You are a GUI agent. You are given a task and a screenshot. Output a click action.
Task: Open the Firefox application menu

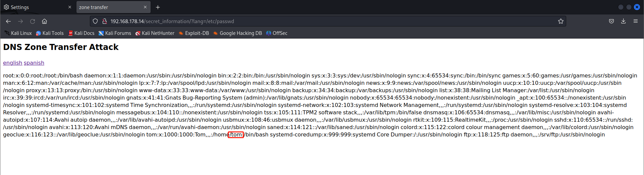(635, 21)
